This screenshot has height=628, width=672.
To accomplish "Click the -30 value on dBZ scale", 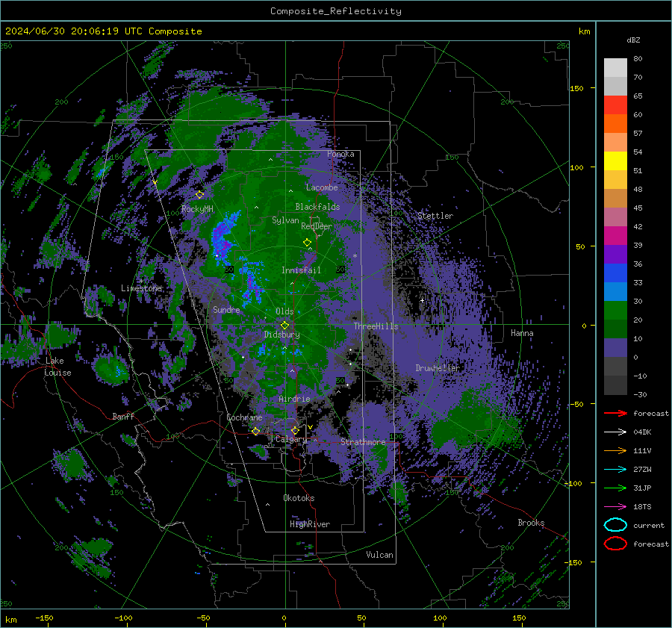I will click(640, 394).
